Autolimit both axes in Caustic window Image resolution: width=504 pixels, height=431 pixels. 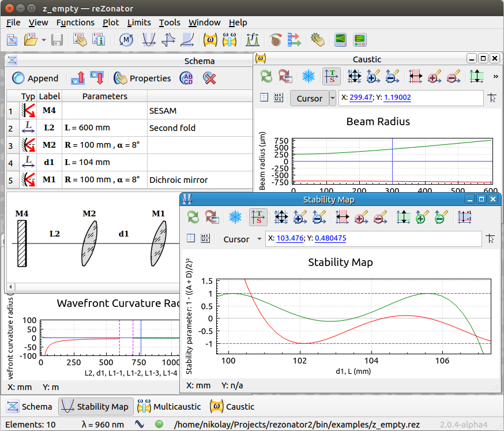click(354, 76)
